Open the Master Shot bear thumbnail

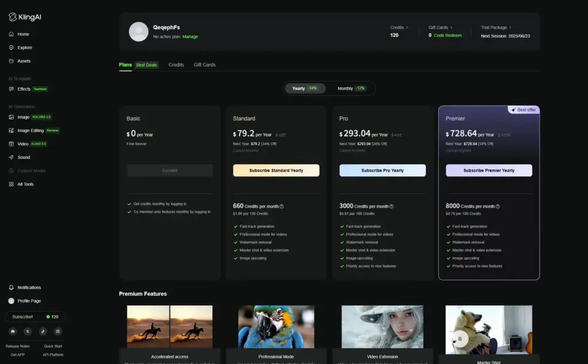[x=489, y=330]
